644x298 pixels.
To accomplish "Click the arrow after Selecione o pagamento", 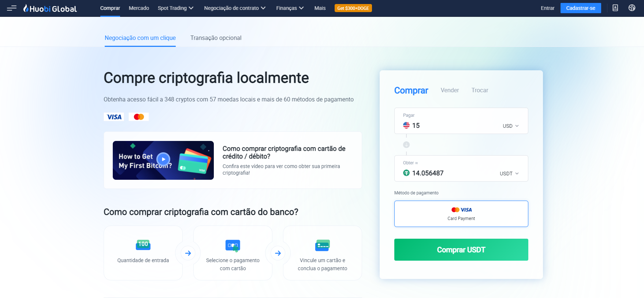I will click(x=278, y=253).
